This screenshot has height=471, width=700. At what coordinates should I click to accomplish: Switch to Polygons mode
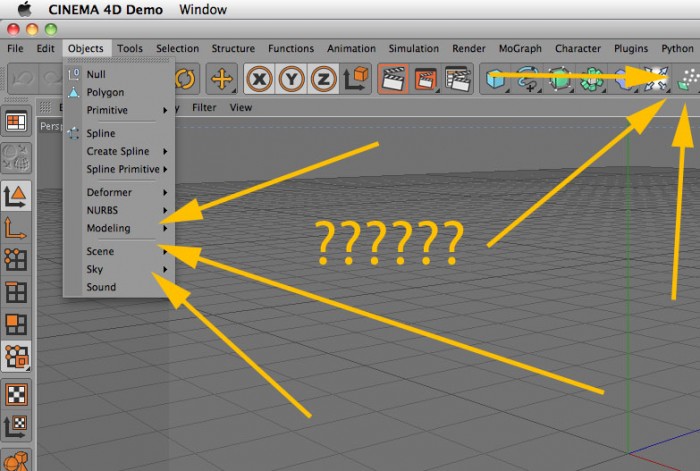pos(16,324)
